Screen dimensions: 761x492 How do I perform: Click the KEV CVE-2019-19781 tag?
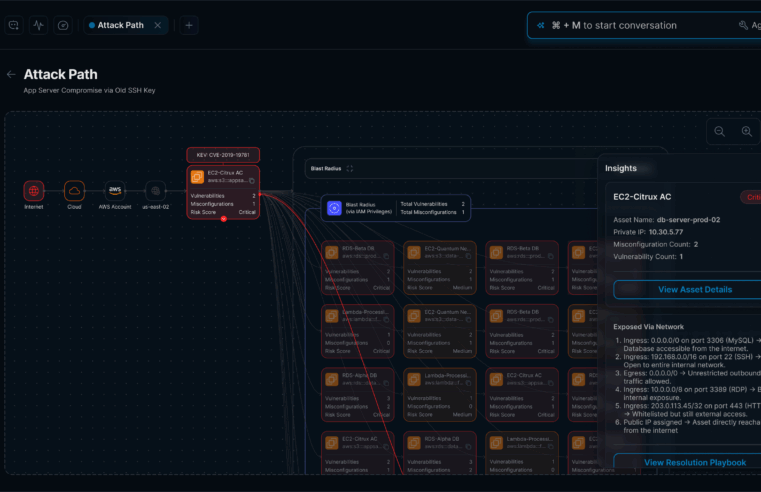(223, 155)
